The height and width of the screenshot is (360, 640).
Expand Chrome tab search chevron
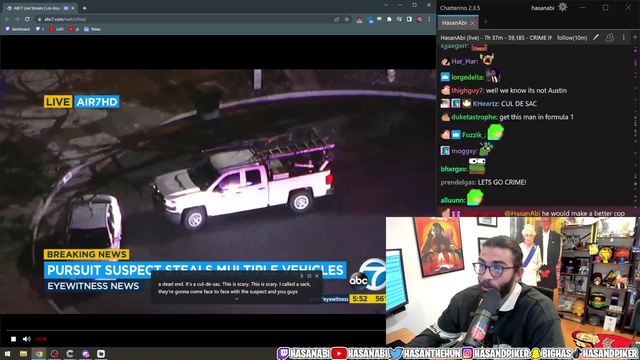coord(386,5)
